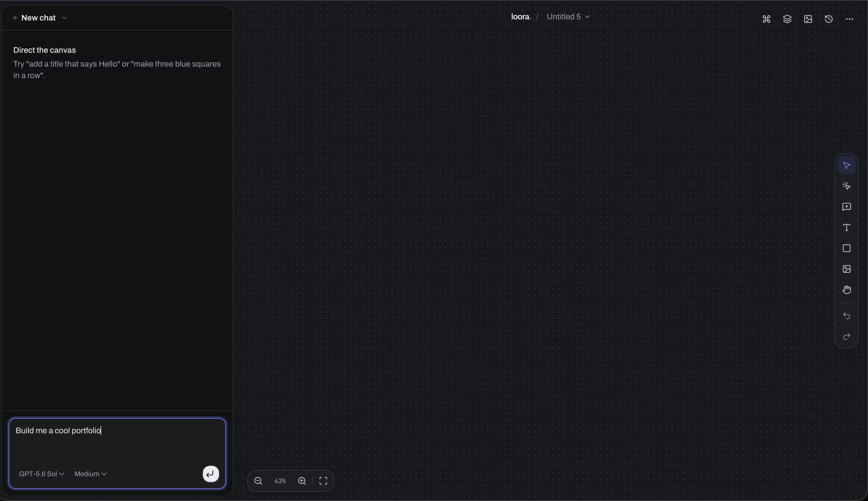Click the loora. logo link
The width and height of the screenshot is (868, 501).
521,17
